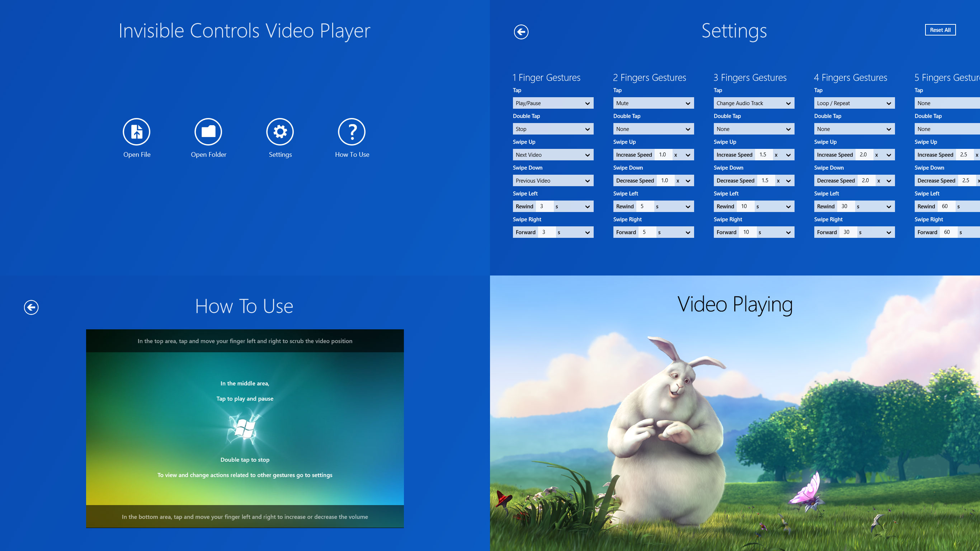Expand 4 Fingers Swipe Left Rewind arrow
This screenshot has width=980, height=551.
tap(889, 207)
